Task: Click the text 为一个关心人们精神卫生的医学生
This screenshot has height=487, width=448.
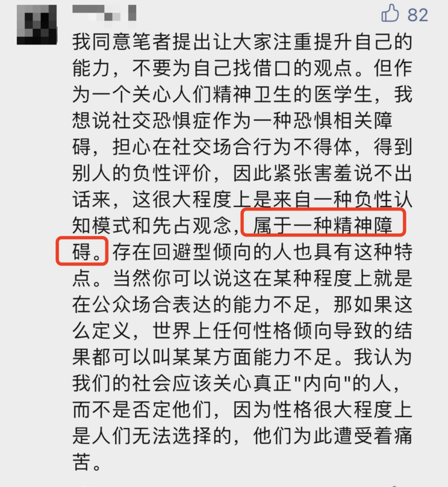Action: [222, 94]
